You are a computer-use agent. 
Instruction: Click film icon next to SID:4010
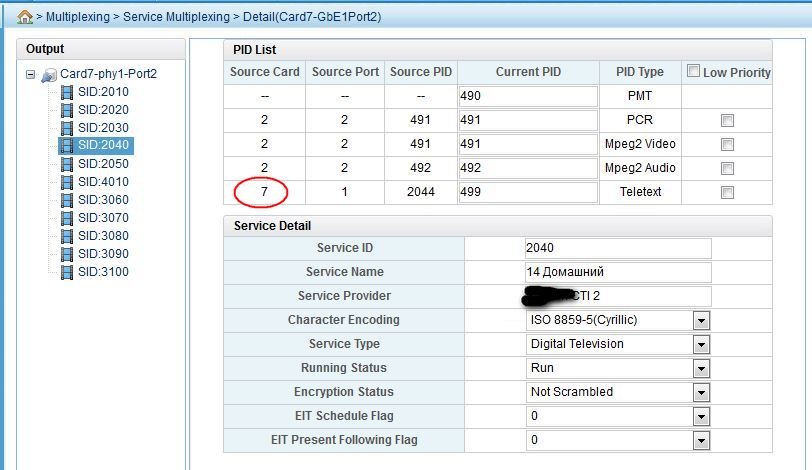[x=67, y=182]
